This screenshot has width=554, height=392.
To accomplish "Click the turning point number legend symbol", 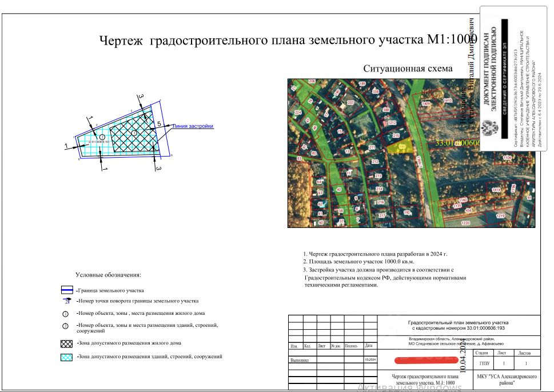I will pos(67,301).
